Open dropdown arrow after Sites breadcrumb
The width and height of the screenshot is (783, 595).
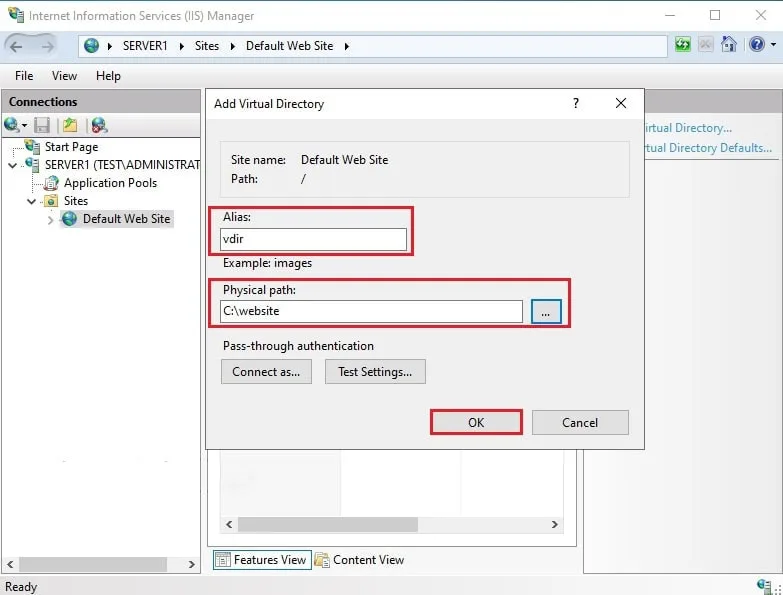click(x=233, y=46)
